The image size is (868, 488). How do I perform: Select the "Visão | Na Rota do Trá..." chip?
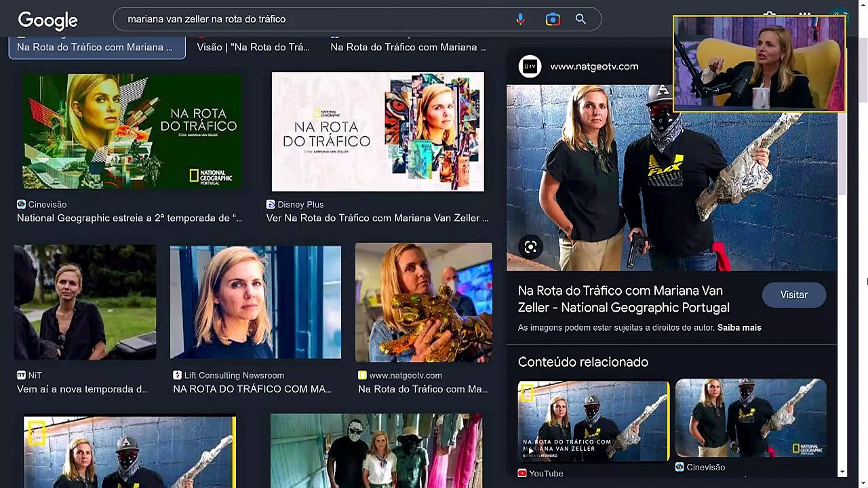point(253,47)
